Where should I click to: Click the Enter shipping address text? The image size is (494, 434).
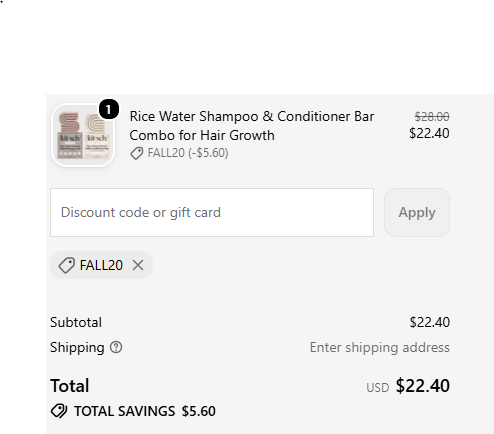click(x=380, y=348)
